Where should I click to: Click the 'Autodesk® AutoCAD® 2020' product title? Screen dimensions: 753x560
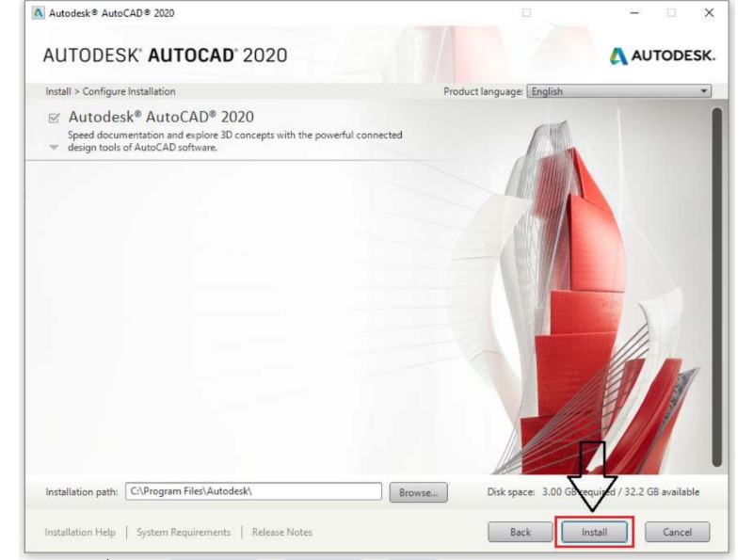pyautogui.click(x=161, y=117)
